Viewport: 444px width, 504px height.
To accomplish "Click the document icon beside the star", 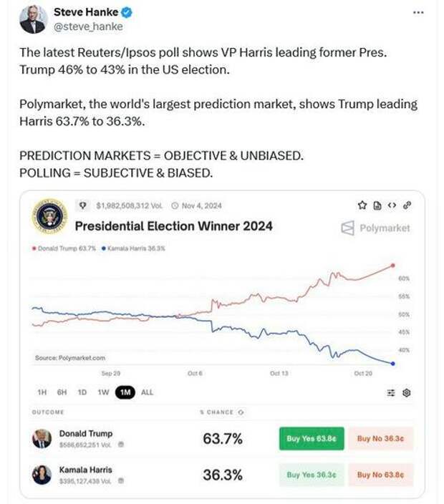I will click(377, 205).
